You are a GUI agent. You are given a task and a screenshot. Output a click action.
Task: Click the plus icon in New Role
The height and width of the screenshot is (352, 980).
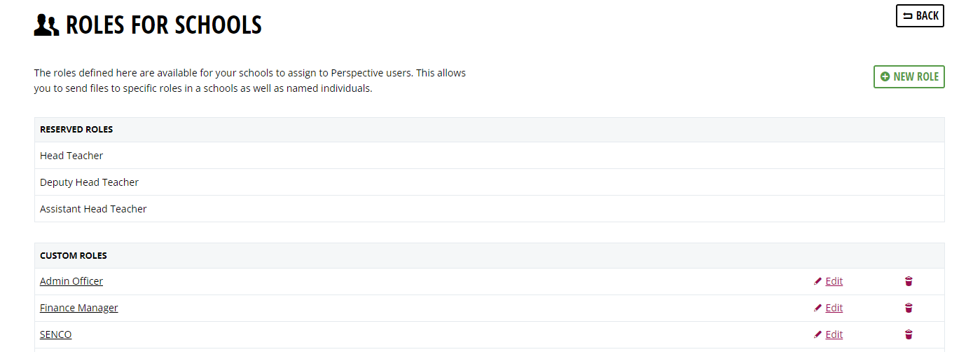885,76
